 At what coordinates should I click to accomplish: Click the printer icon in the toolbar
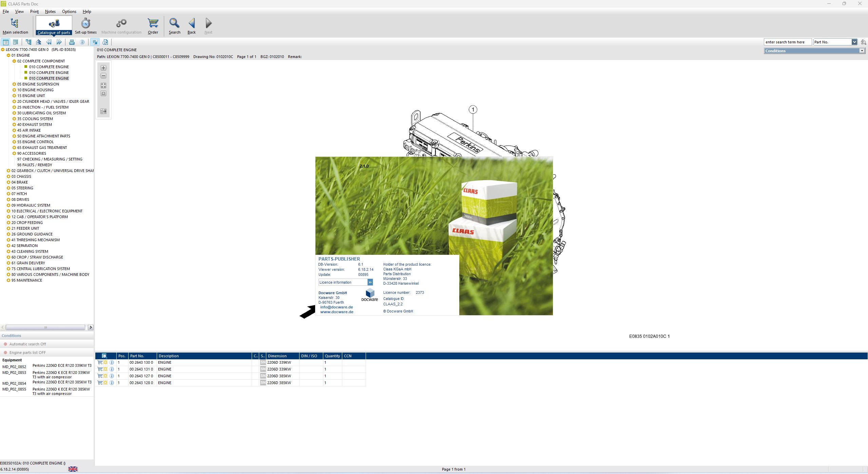click(72, 42)
